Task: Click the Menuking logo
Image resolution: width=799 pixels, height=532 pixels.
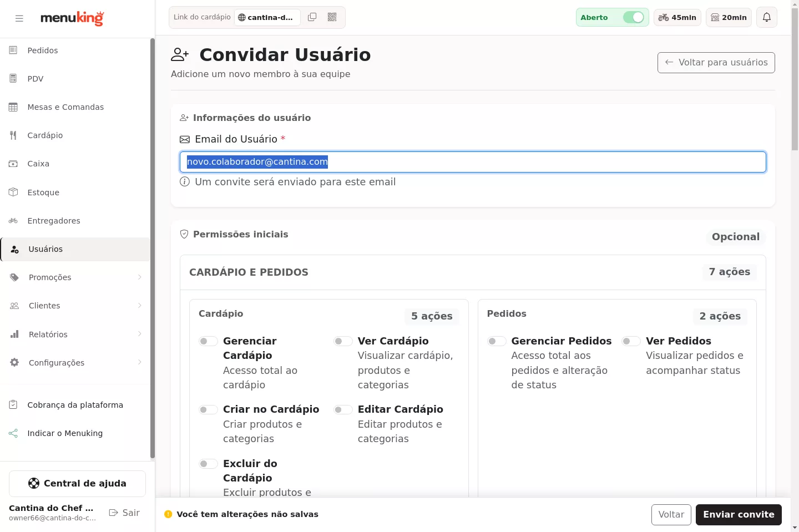Action: point(72,18)
